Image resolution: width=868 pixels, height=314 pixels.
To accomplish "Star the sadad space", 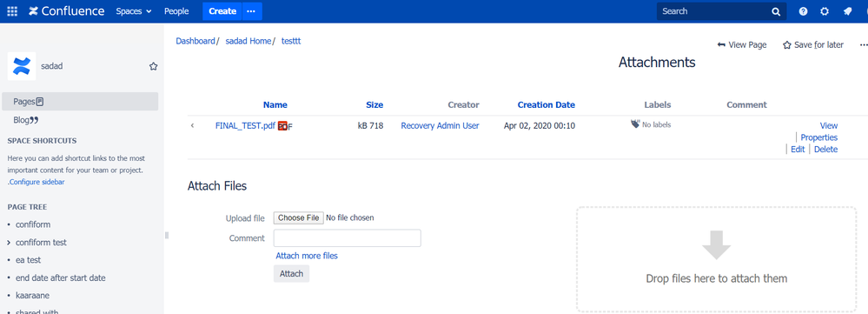I will click(x=153, y=66).
